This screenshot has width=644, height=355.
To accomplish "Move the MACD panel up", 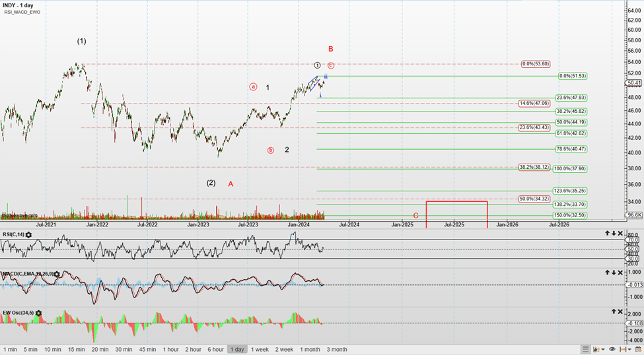I will pyautogui.click(x=607, y=272).
